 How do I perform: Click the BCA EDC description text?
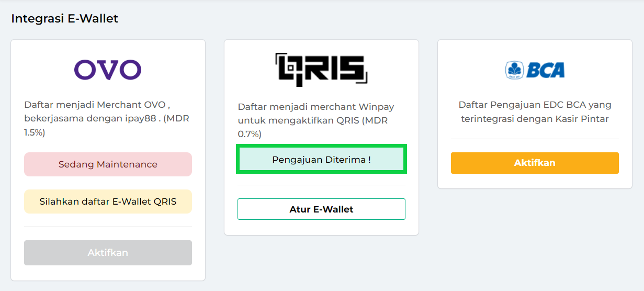[535, 112]
